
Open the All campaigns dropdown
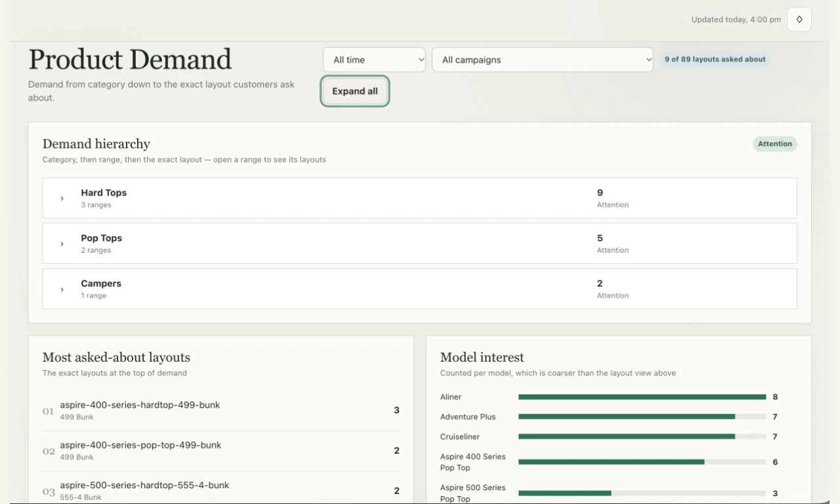coord(543,60)
